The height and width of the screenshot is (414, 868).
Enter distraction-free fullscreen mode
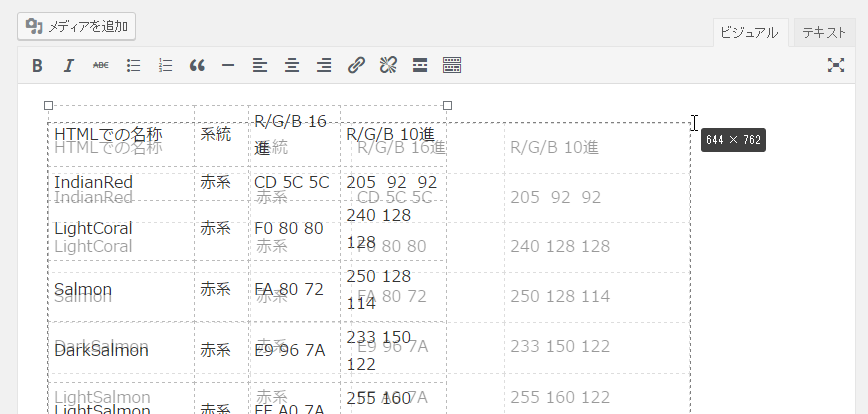(x=836, y=66)
